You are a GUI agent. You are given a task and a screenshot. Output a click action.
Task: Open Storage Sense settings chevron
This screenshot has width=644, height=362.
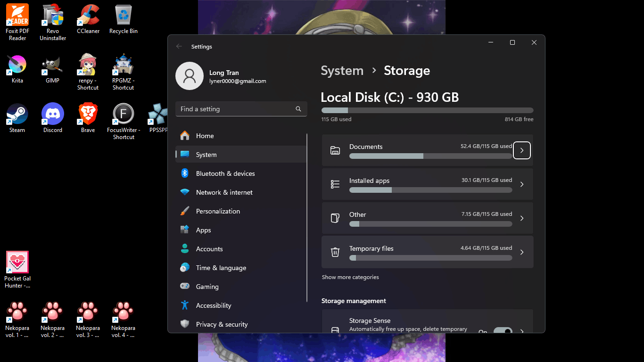(522, 331)
